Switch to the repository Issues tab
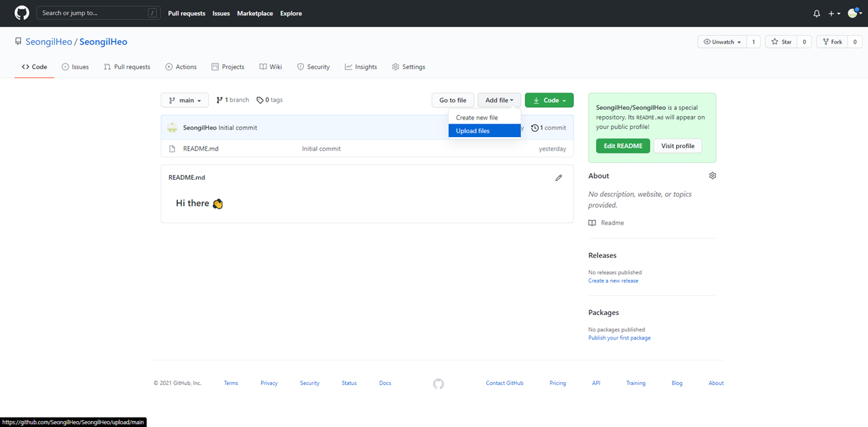 click(x=75, y=67)
